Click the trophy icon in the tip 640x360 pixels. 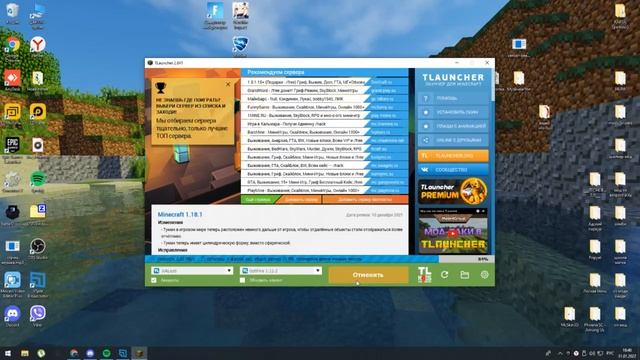[x=161, y=87]
